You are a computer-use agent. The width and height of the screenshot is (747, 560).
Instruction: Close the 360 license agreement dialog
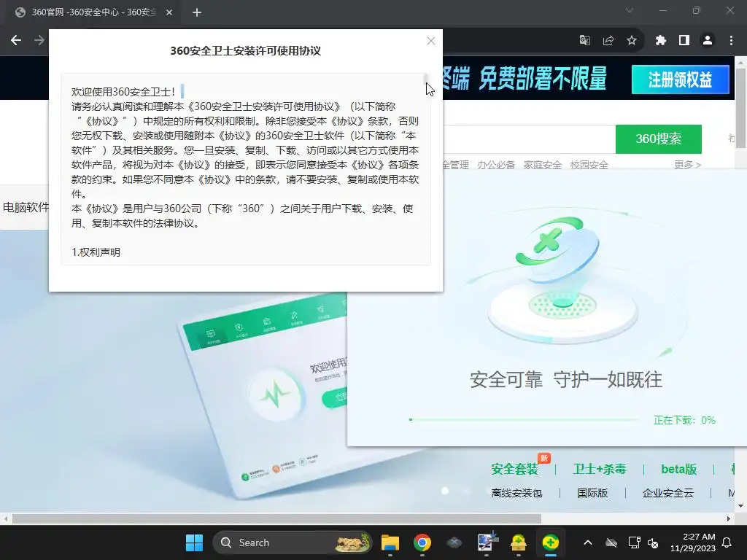[430, 41]
